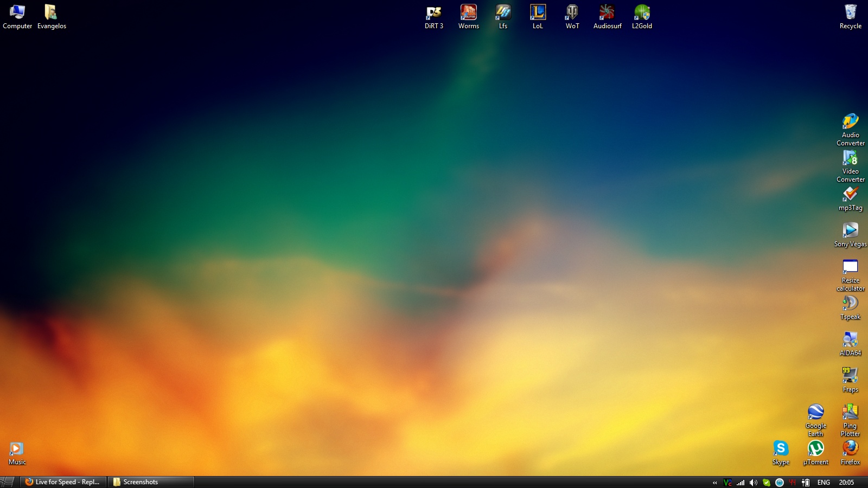Image resolution: width=868 pixels, height=488 pixels.
Task: Select the Resize calculator shortcut
Action: point(851,275)
